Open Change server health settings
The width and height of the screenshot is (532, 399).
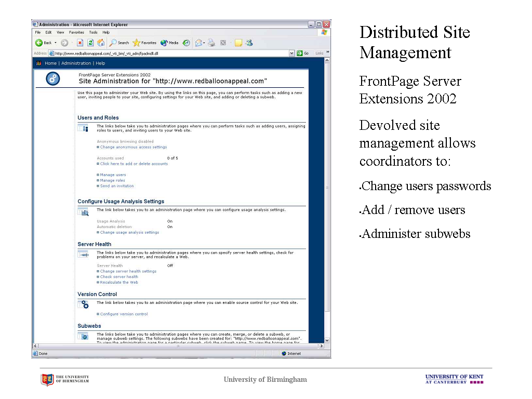[x=128, y=271]
